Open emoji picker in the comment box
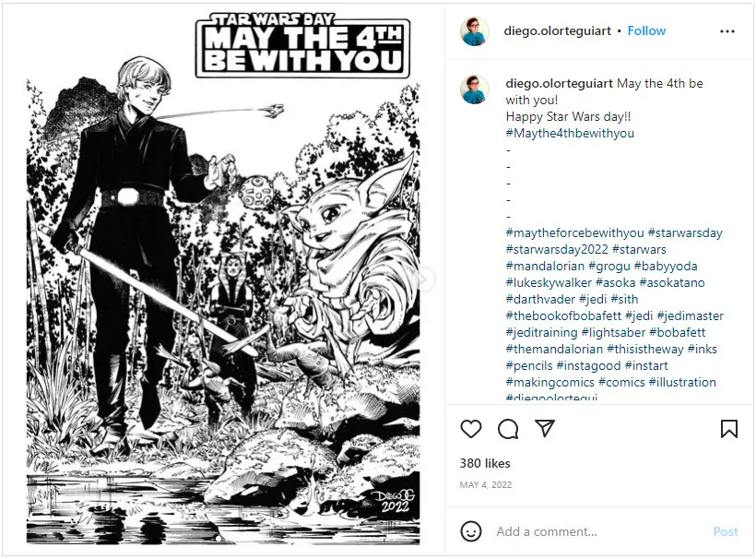Screen dimensions: 756x559 pyautogui.click(x=470, y=531)
